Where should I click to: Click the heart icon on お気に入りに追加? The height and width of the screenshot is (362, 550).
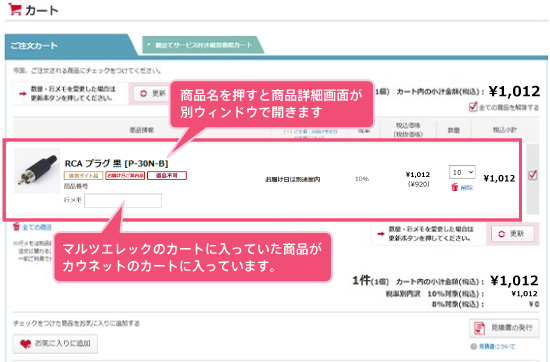tap(26, 344)
